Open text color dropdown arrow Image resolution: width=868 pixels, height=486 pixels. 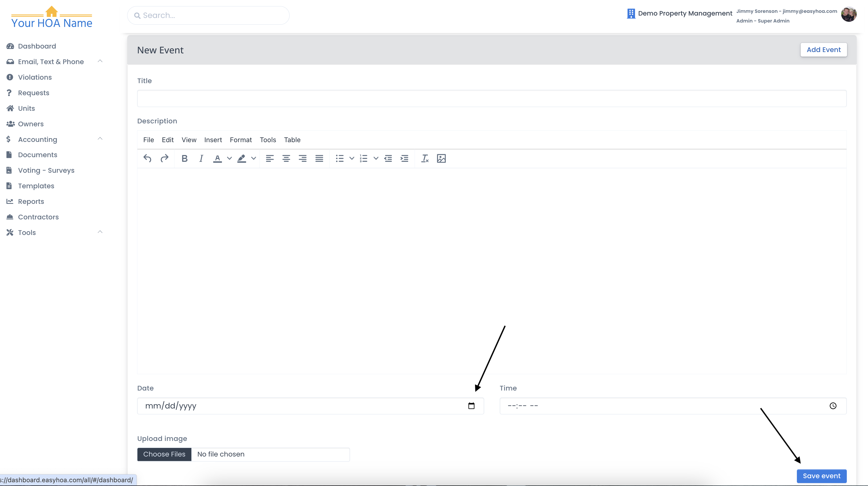click(x=229, y=158)
